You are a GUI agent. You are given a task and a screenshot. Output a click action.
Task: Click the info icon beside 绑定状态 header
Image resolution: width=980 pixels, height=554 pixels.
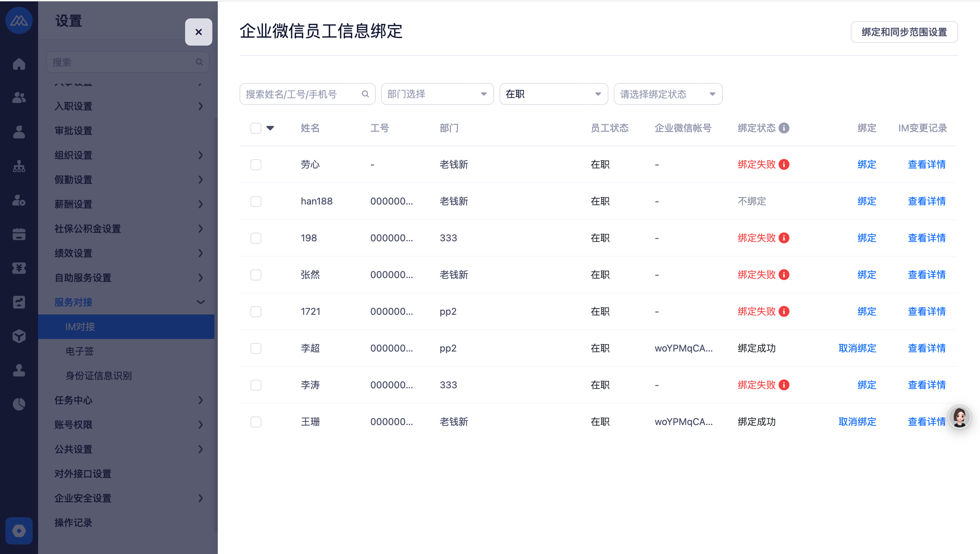pyautogui.click(x=784, y=128)
